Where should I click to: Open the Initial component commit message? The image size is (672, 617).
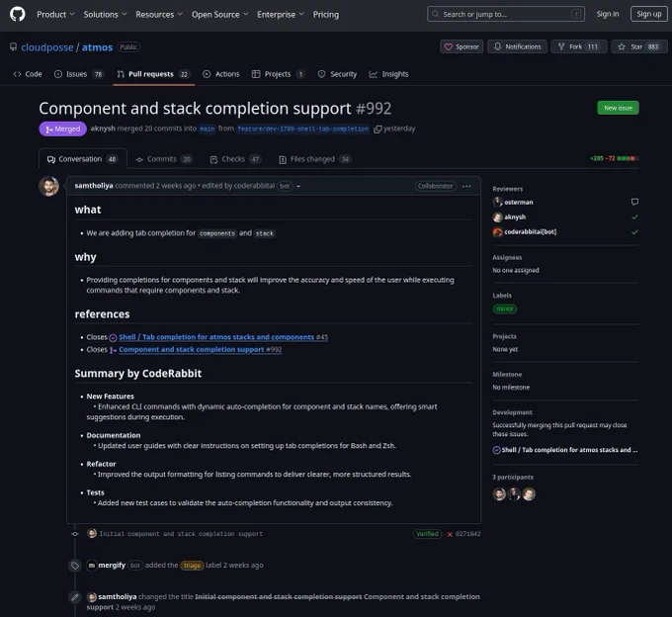(181, 534)
